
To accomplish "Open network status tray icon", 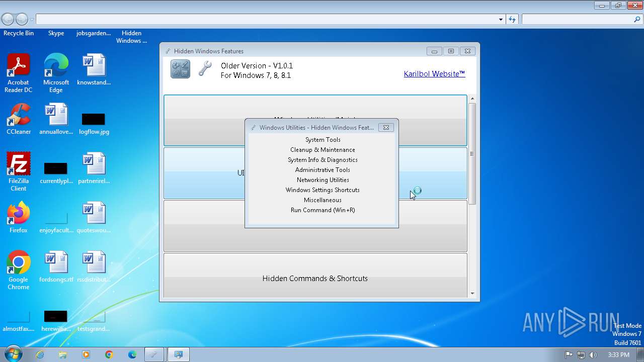I will click(581, 354).
